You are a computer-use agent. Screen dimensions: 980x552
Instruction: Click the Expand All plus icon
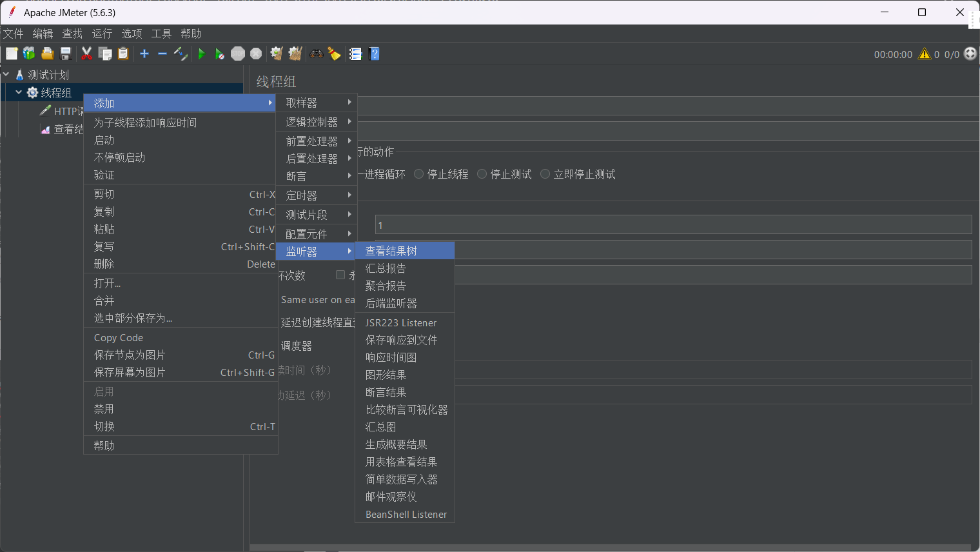click(144, 54)
